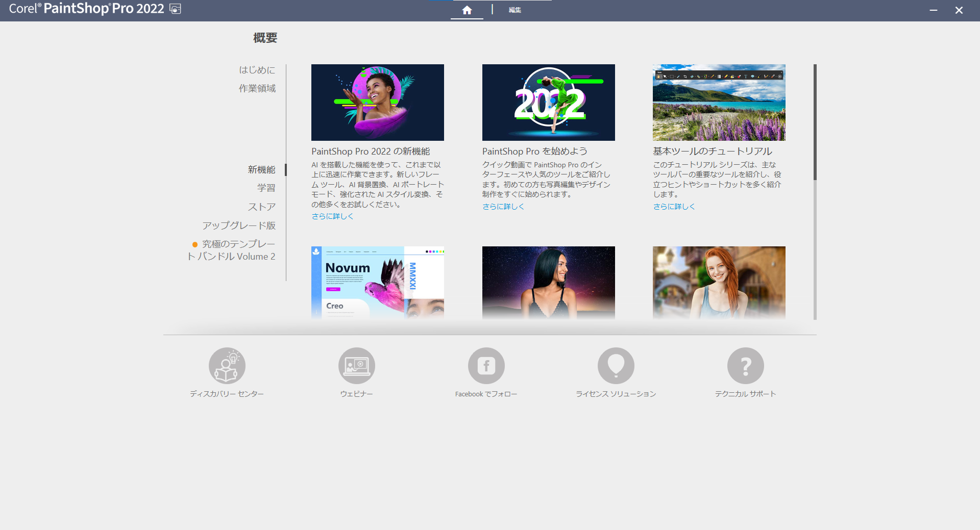Open 学習 section in the sidebar
The width and height of the screenshot is (980, 530).
click(x=266, y=188)
